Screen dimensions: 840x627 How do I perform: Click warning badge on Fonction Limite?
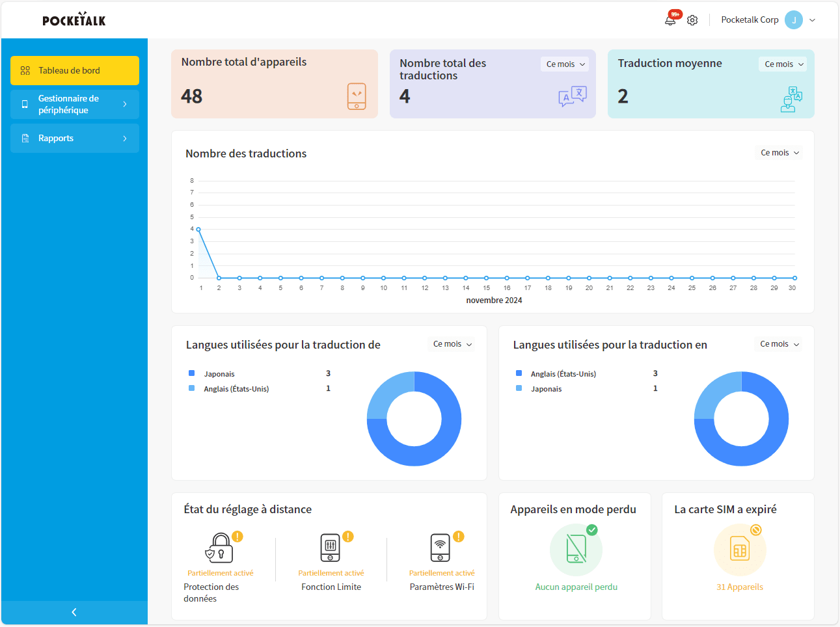click(x=348, y=537)
